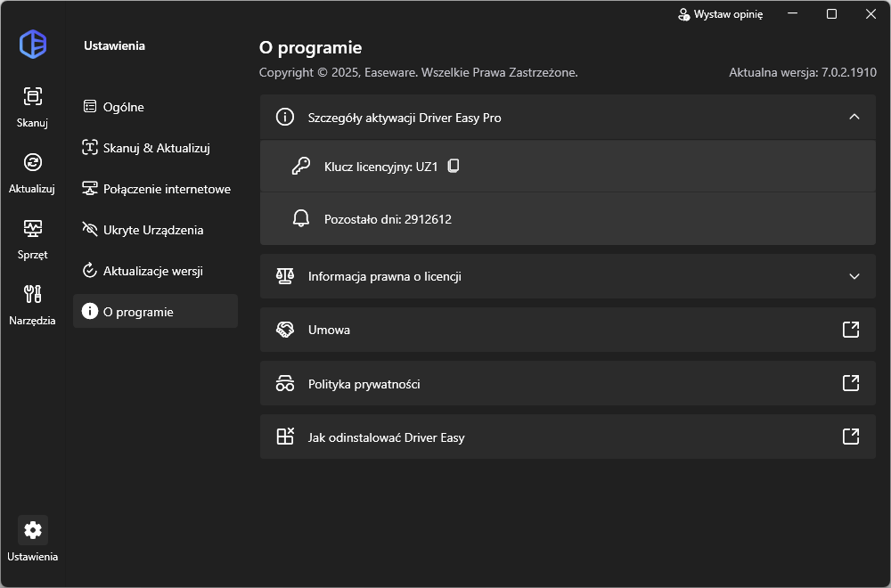This screenshot has width=891, height=588.
Task: Click the key icon beside Klucz licencyjny
Action: point(300,166)
